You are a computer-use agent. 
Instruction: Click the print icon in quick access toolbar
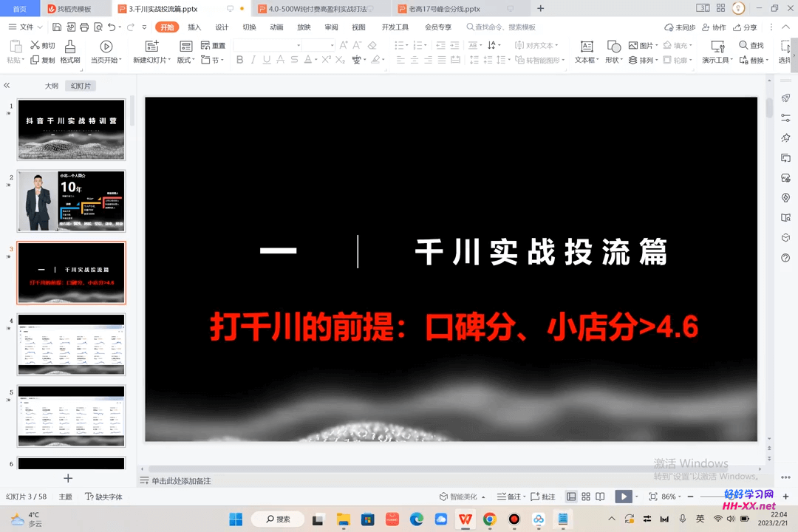(84, 27)
